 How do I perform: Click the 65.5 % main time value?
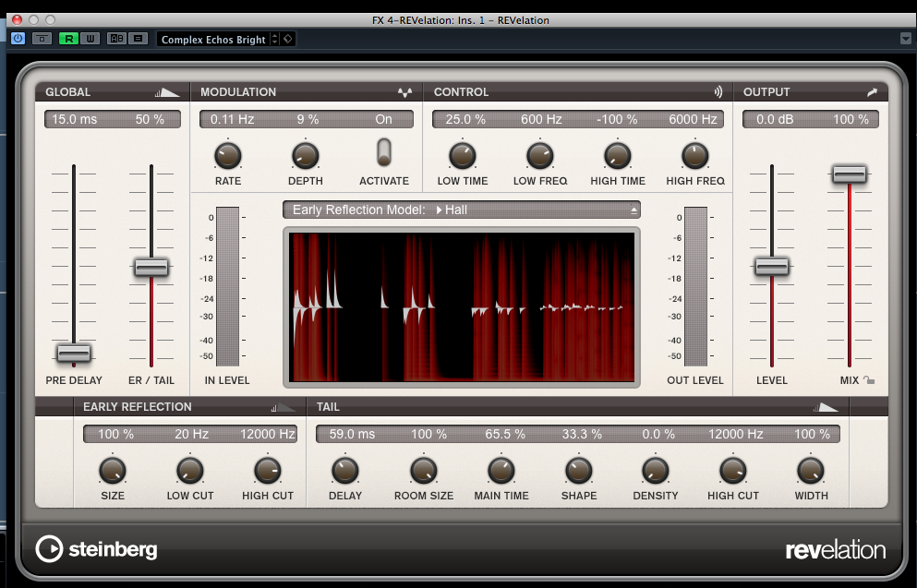pos(505,434)
